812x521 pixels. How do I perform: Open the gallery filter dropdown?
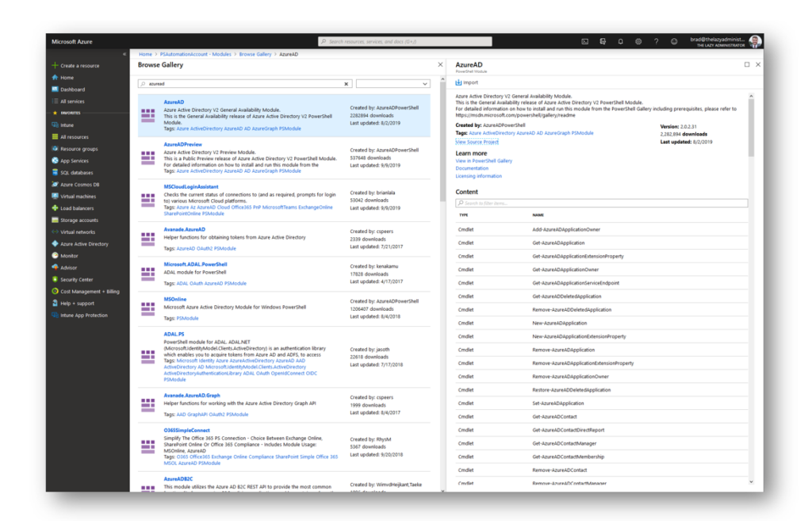pos(393,84)
